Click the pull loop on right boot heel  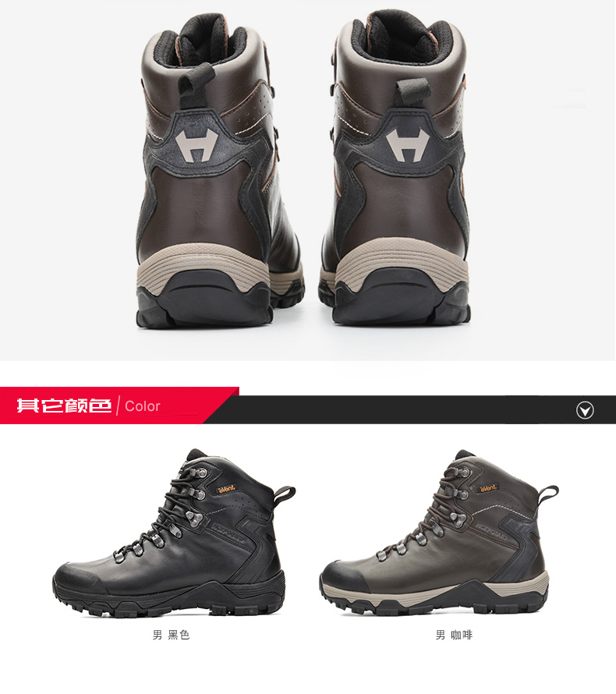point(412,93)
